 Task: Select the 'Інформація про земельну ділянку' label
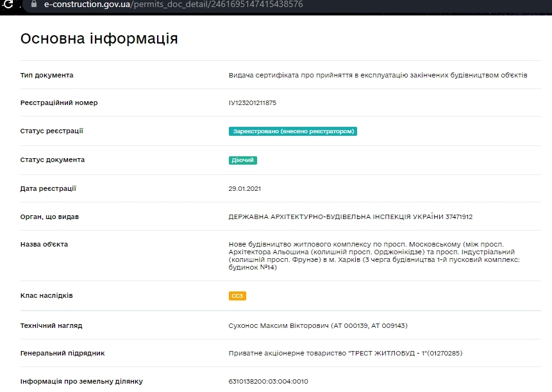[81, 382]
